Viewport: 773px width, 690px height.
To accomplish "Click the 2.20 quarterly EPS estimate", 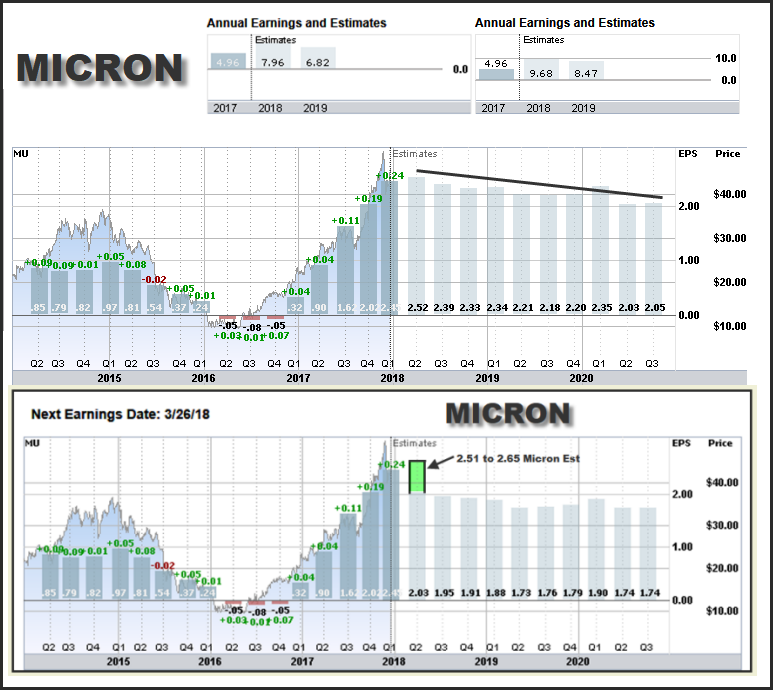I will [x=576, y=308].
